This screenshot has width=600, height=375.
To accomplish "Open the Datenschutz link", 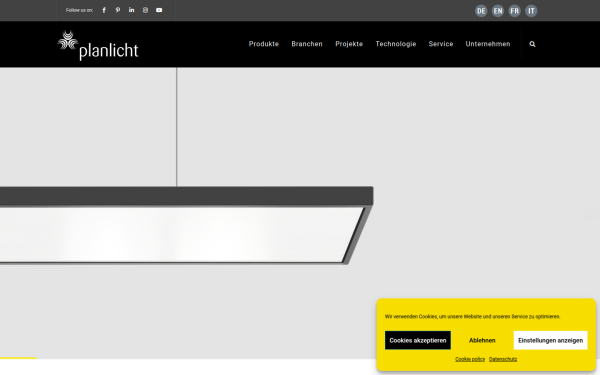I will (x=503, y=359).
